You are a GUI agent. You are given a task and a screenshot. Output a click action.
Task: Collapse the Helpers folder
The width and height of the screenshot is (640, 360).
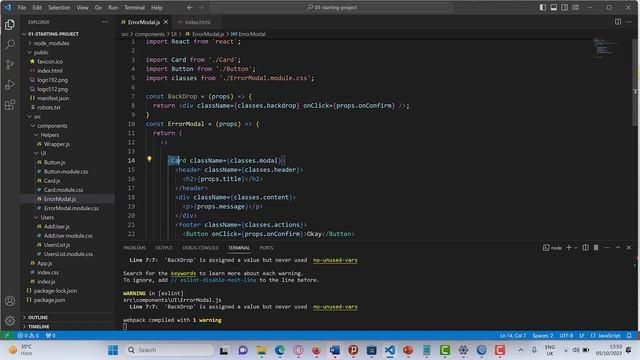coord(36,135)
